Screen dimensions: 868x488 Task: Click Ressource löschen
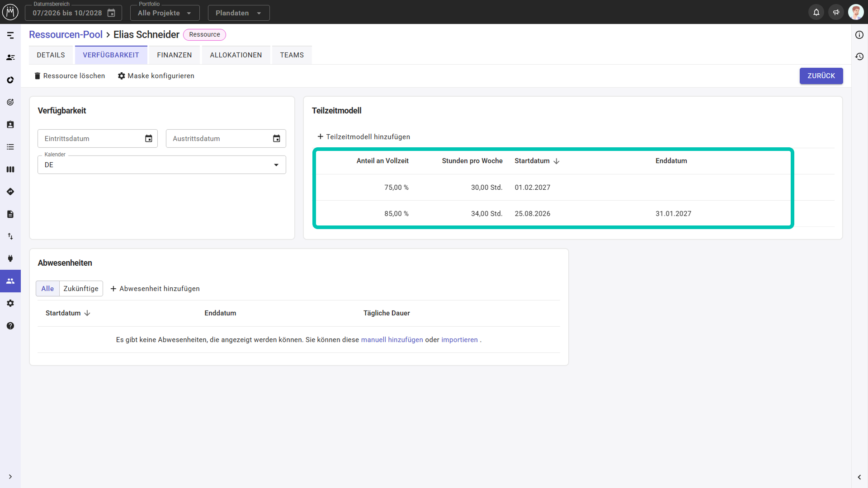(x=70, y=76)
